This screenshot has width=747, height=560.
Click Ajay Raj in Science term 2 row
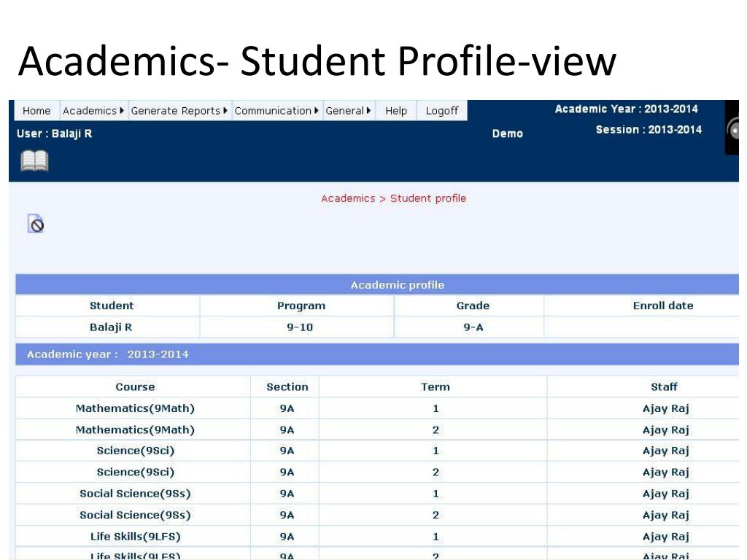[665, 472]
